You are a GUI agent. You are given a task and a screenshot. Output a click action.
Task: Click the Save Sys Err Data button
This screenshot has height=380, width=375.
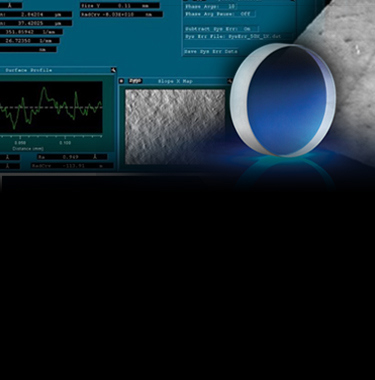tap(211, 52)
